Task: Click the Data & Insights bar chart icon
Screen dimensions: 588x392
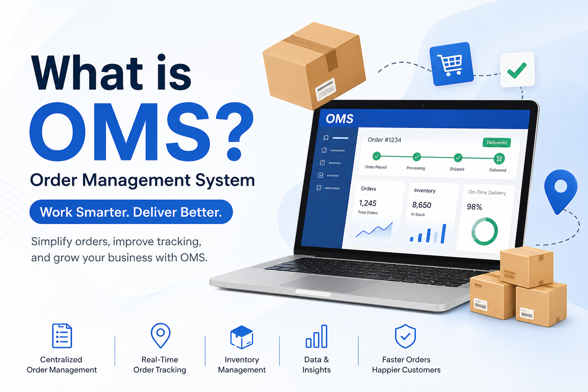Action: pos(317,336)
